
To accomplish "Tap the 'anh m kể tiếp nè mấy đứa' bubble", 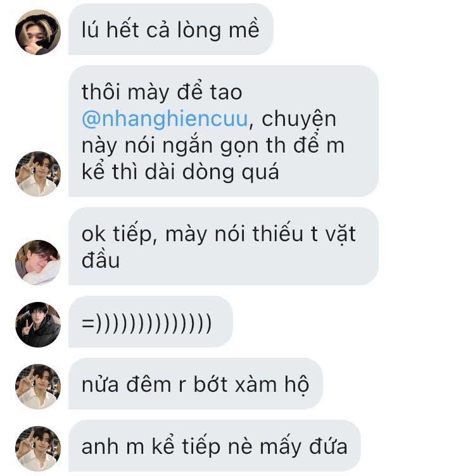I will point(215,446).
